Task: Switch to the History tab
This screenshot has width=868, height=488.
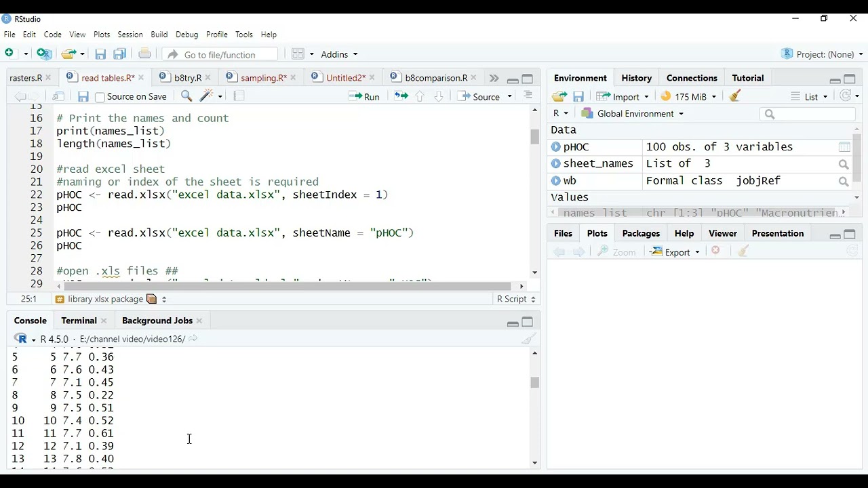Action: click(x=636, y=78)
